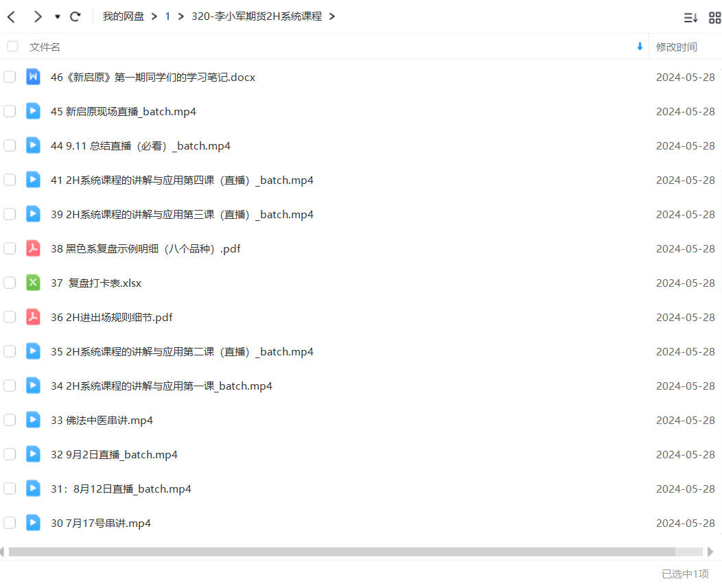Click the video icon of 34 第一课
This screenshot has height=588, width=722.
coord(33,386)
